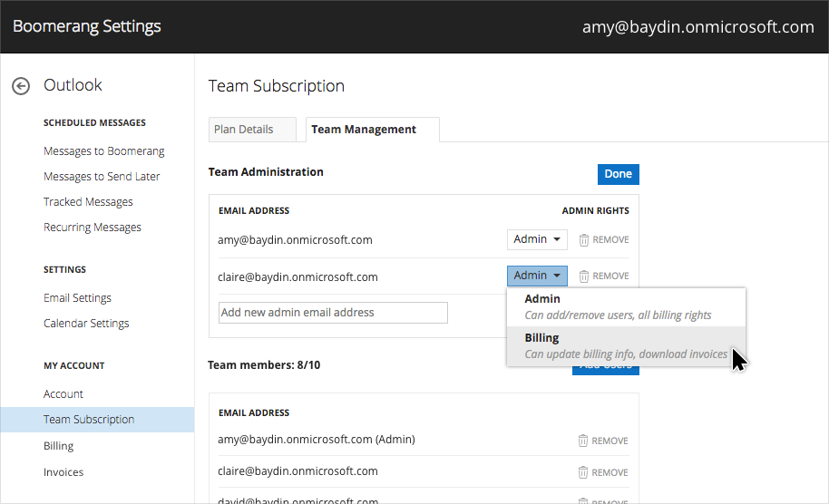The height and width of the screenshot is (504, 829).
Task: Select the Team Management tab
Action: (x=372, y=130)
